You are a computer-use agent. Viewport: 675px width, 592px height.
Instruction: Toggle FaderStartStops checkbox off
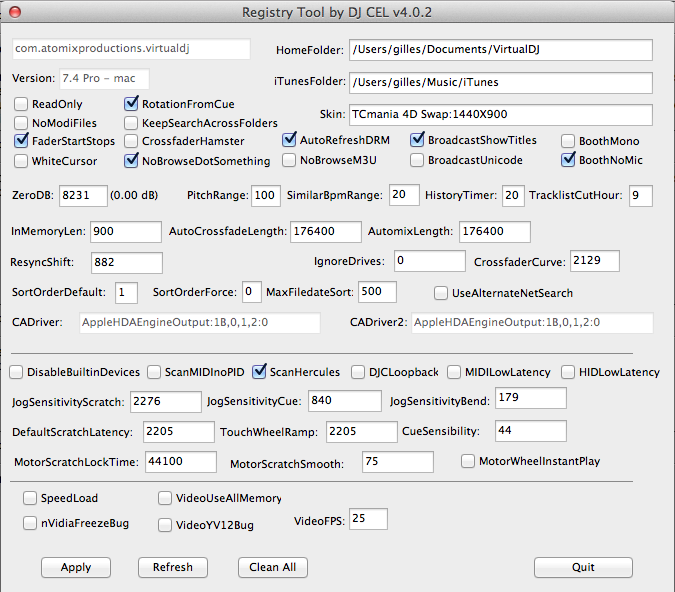coord(21,141)
